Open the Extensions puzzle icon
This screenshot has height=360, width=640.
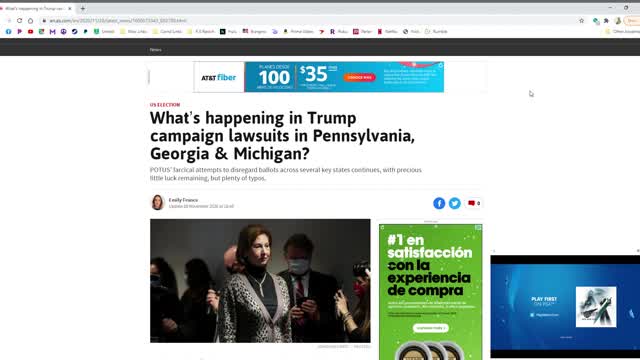point(607,20)
